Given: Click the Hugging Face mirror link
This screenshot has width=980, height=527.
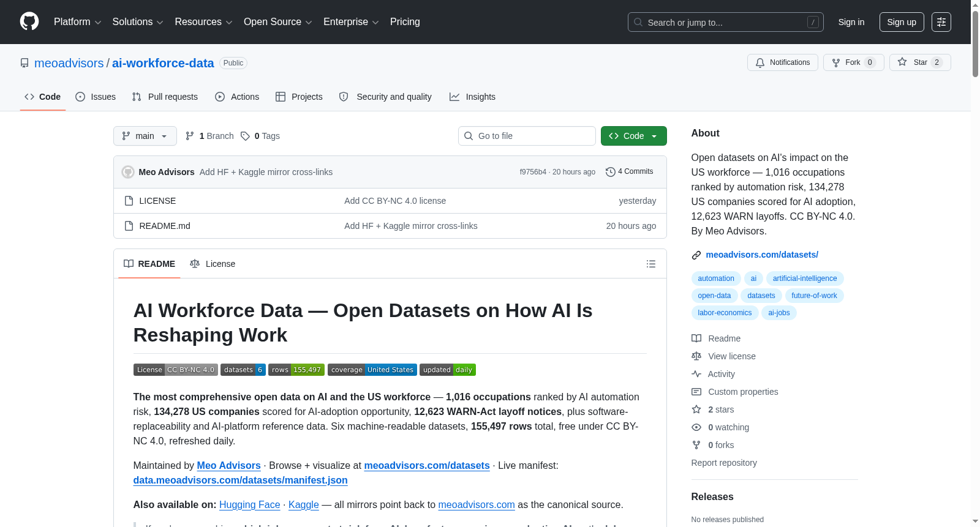Looking at the screenshot, I should [x=250, y=505].
